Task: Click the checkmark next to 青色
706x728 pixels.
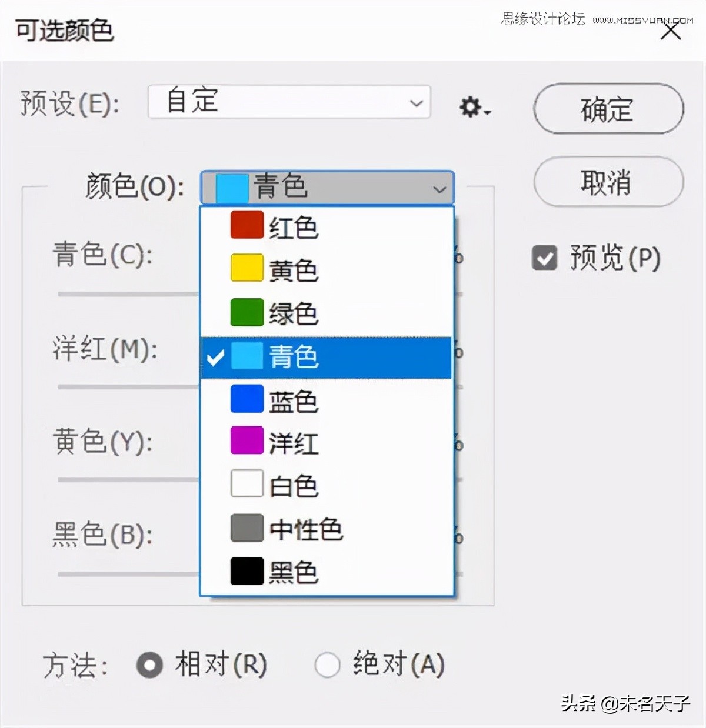Action: click(x=216, y=356)
